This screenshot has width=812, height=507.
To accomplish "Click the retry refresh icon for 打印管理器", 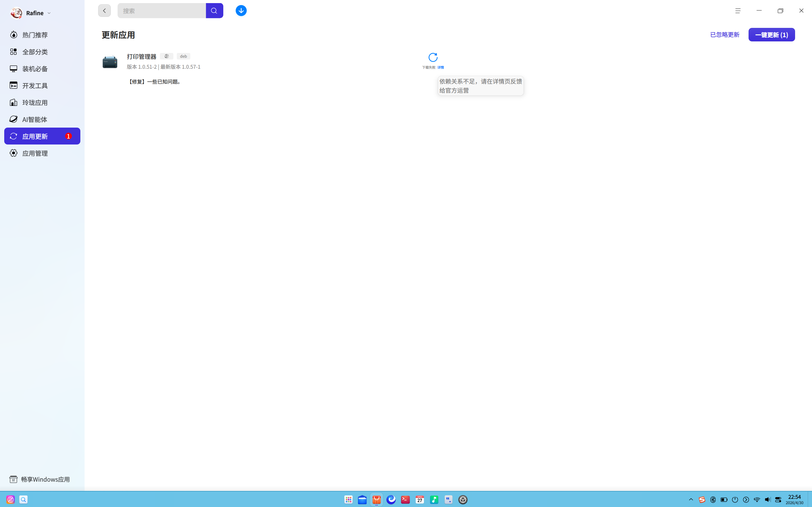I will click(433, 57).
